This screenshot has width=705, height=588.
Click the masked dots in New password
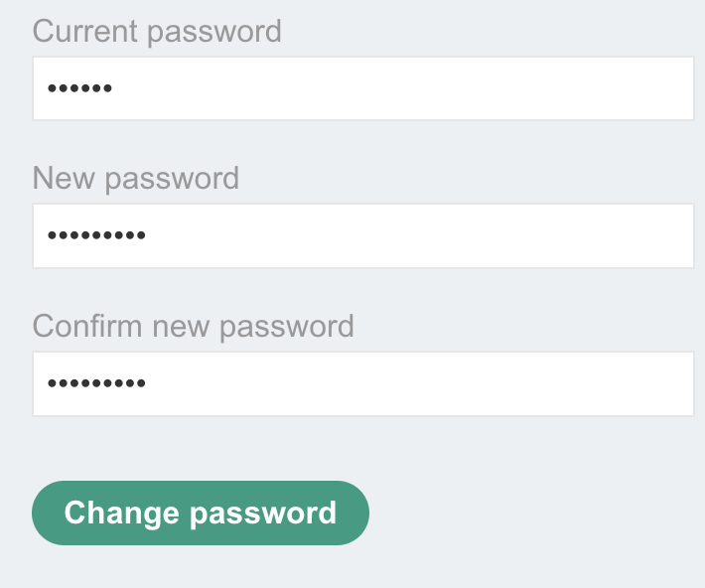(96, 236)
